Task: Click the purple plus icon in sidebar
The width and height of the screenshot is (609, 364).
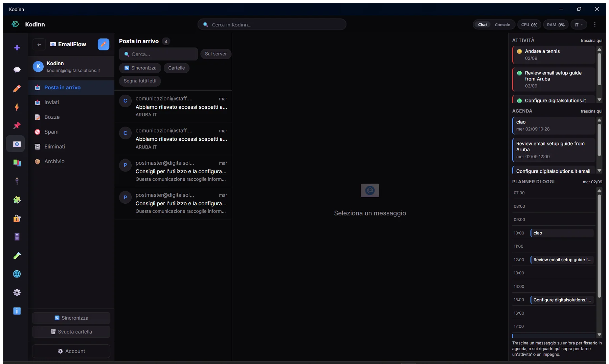Action: click(17, 48)
